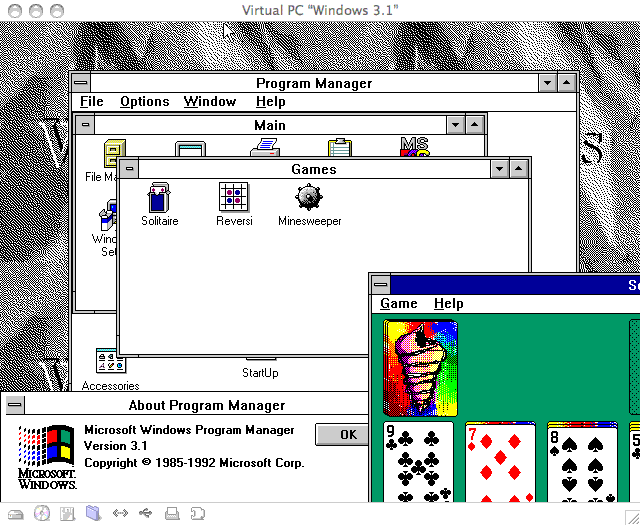640x525 pixels.
Task: Open Program Manager's Options menu
Action: click(x=145, y=101)
